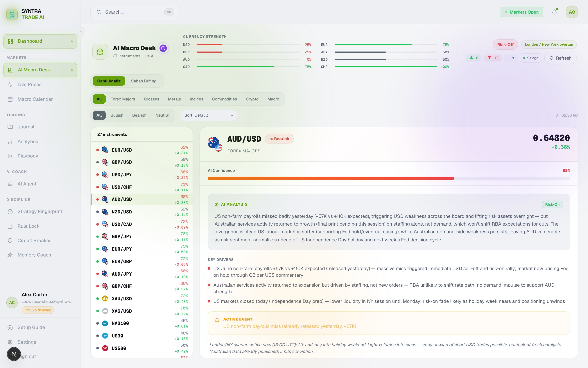
Task: Switch to Sabah Brifingi mode
Action: (x=144, y=81)
